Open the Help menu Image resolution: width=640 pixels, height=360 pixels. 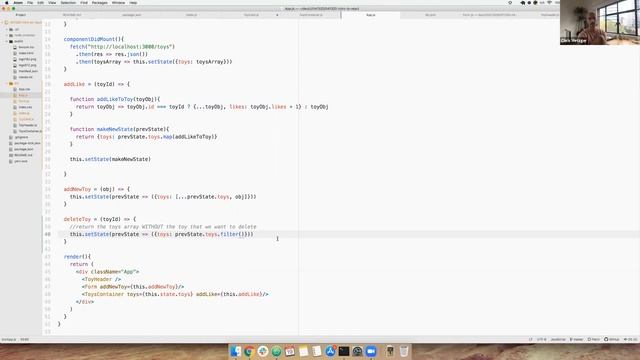click(x=133, y=2)
